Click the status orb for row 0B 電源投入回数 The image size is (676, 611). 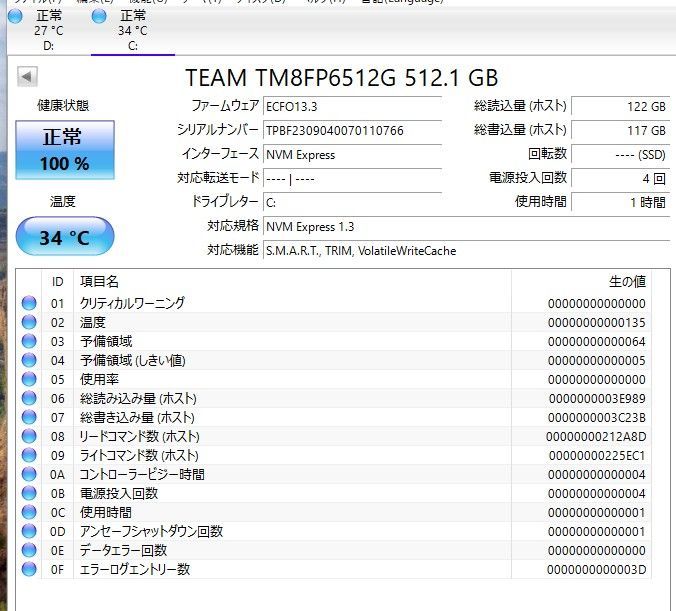click(29, 493)
